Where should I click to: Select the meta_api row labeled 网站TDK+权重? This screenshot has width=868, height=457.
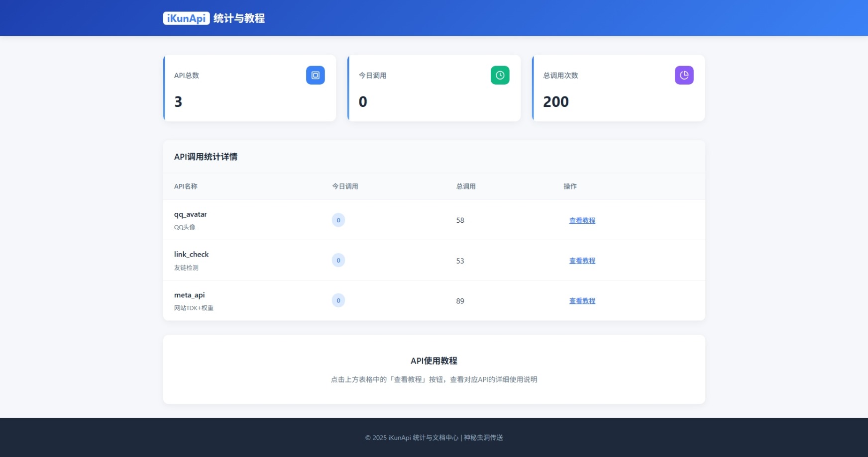pos(194,308)
